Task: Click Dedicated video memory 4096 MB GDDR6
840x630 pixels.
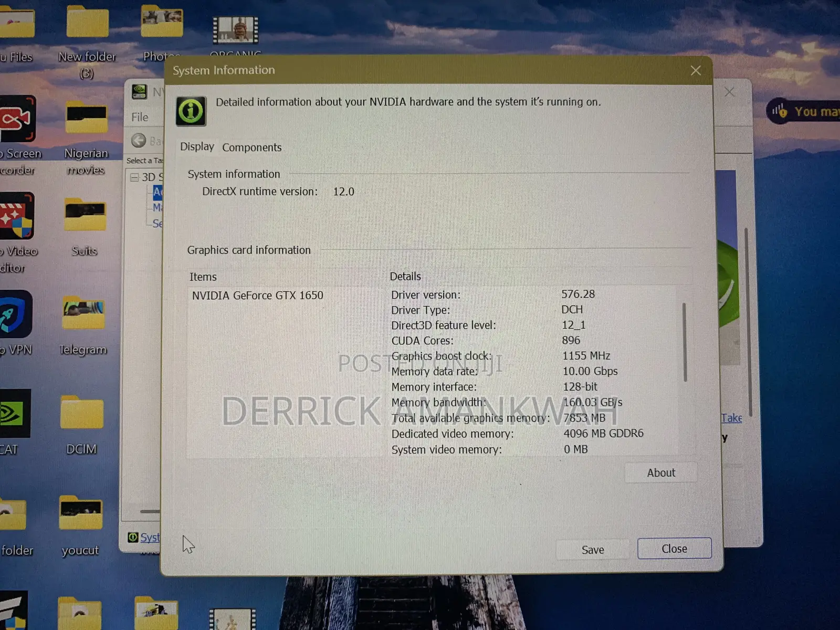Action: pyautogui.click(x=603, y=433)
